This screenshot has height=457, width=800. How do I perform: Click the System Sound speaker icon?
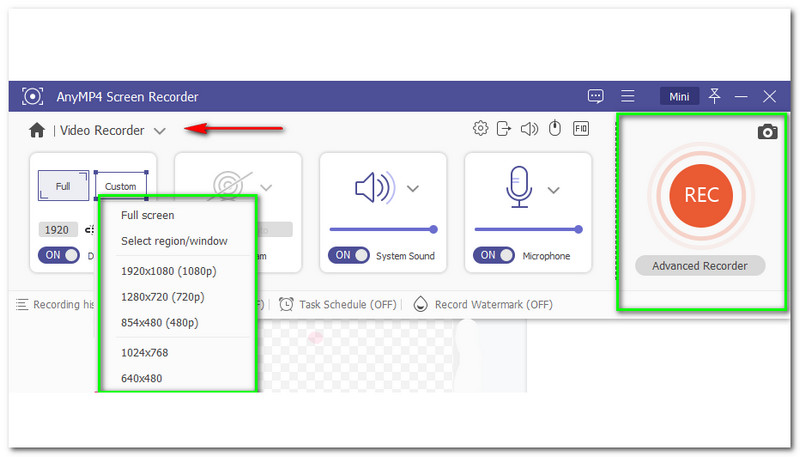pos(375,188)
